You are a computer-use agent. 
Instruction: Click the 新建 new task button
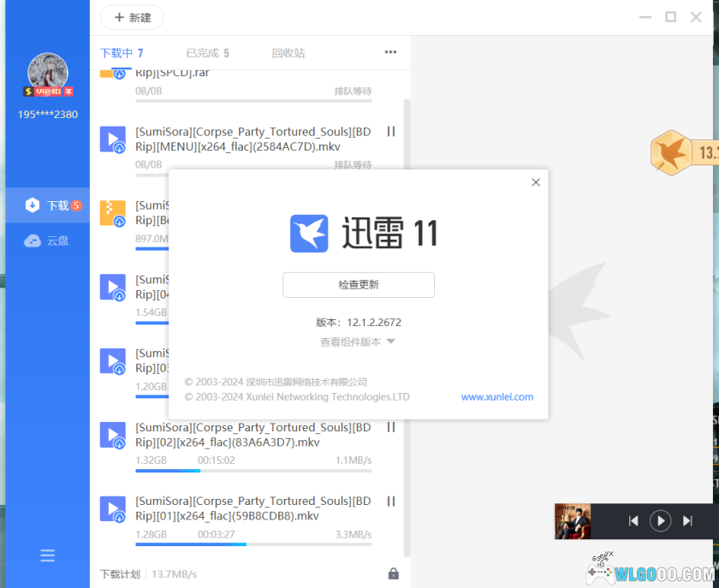[x=131, y=17]
